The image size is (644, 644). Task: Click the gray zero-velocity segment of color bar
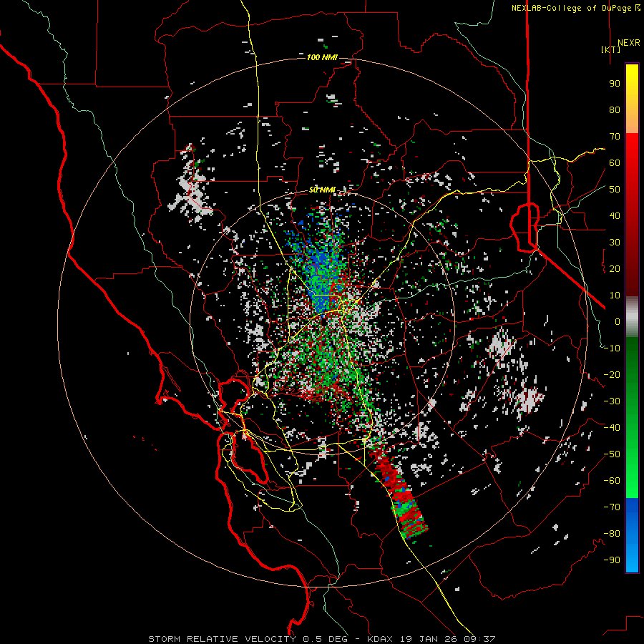(632, 316)
